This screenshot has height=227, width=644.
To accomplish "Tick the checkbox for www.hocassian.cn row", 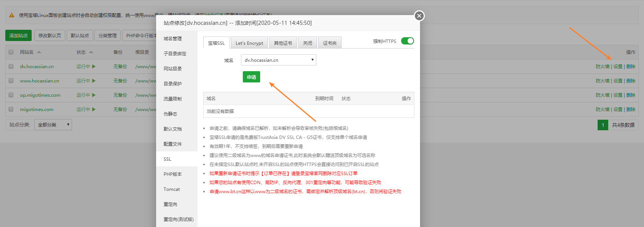I will (x=11, y=81).
